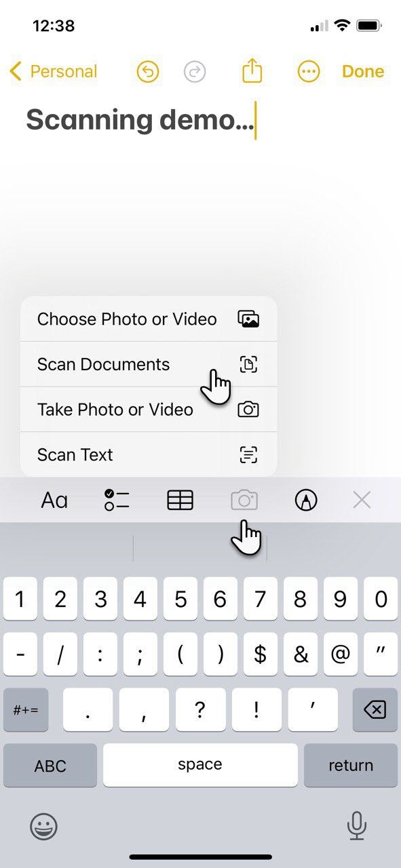Viewport: 401px width, 868px height.
Task: Switch to letters with the ABC key
Action: tap(50, 765)
